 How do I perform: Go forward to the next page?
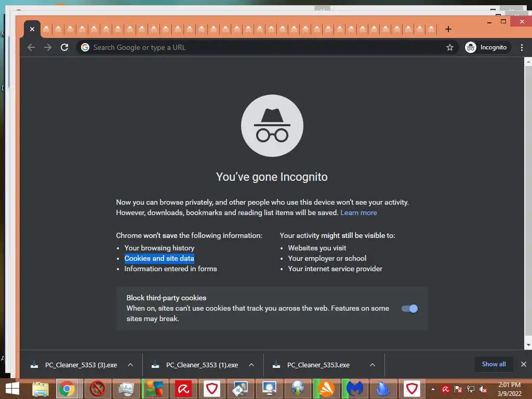48,47
